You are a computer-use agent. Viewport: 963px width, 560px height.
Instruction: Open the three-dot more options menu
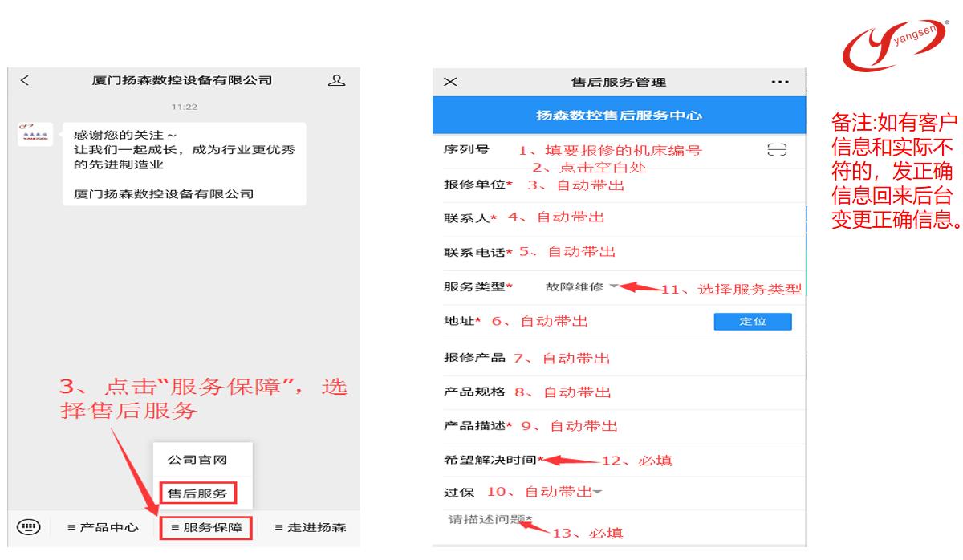[779, 83]
